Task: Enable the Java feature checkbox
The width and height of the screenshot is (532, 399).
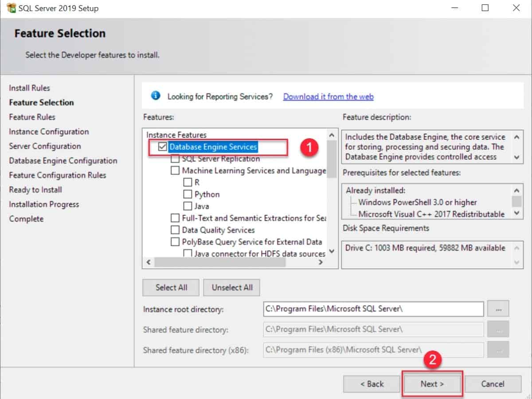Action: pyautogui.click(x=188, y=206)
